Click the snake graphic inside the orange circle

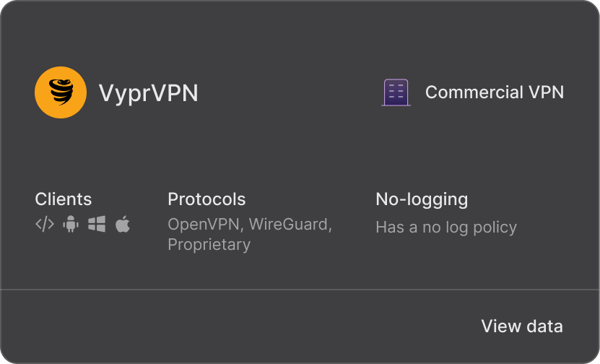pos(61,92)
